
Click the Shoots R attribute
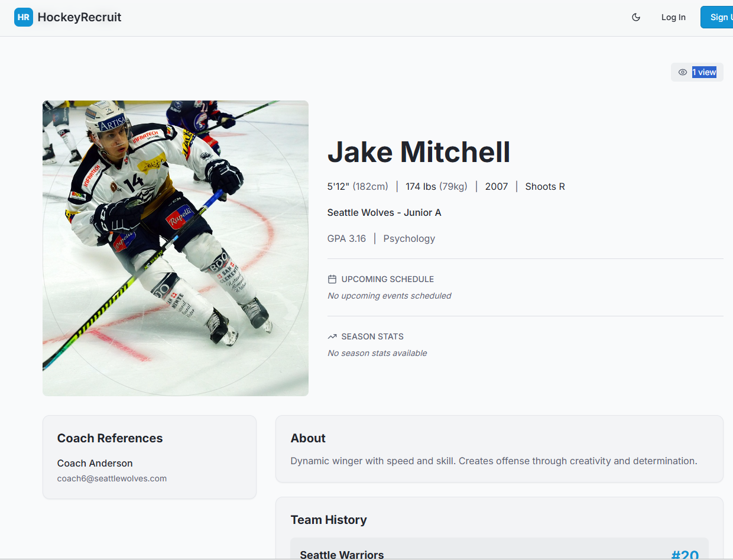544,186
